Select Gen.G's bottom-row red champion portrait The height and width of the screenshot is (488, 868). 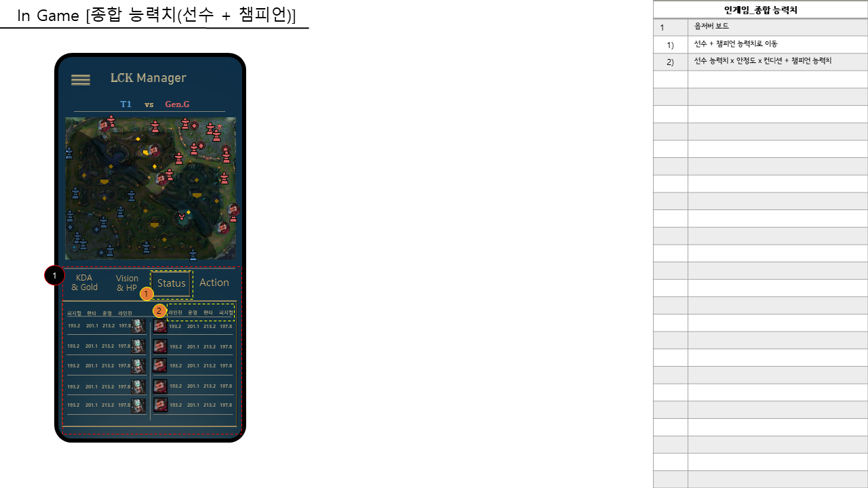[x=160, y=405]
